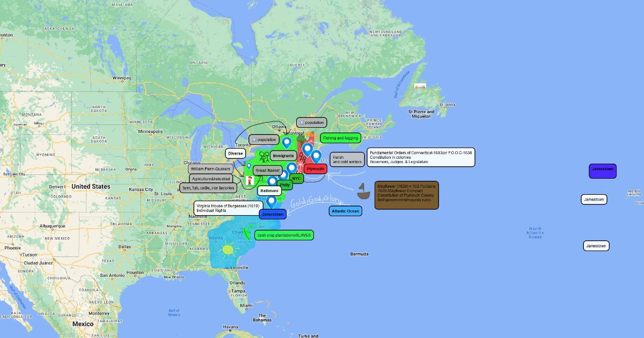Click the red-haired person picture in Pennsylvania
This screenshot has height=338, width=644.
250,181
